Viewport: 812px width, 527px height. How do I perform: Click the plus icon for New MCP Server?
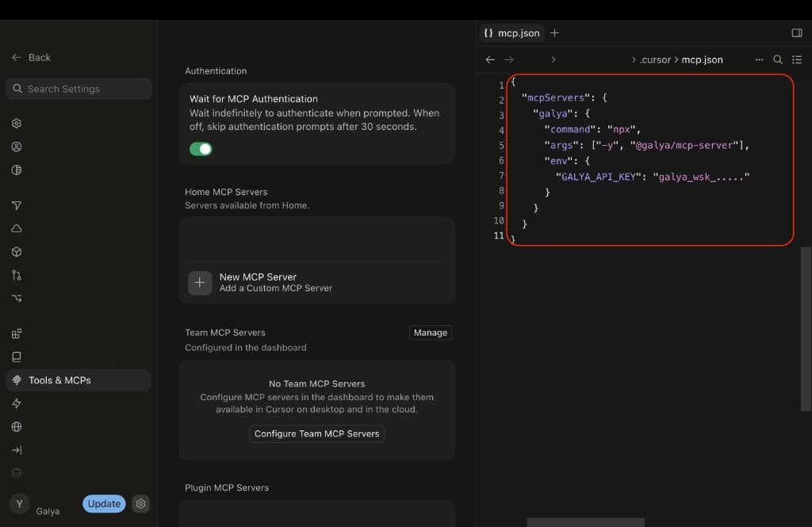point(199,283)
